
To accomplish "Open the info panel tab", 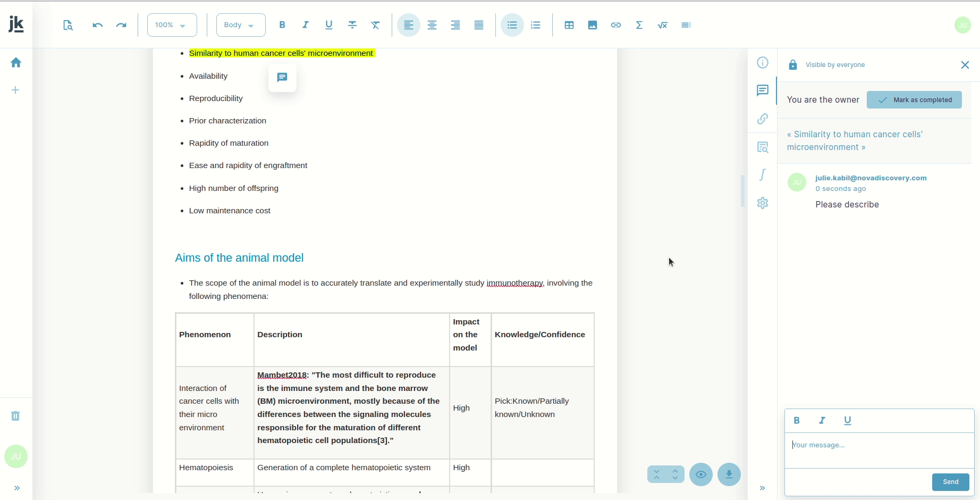I will pos(763,63).
